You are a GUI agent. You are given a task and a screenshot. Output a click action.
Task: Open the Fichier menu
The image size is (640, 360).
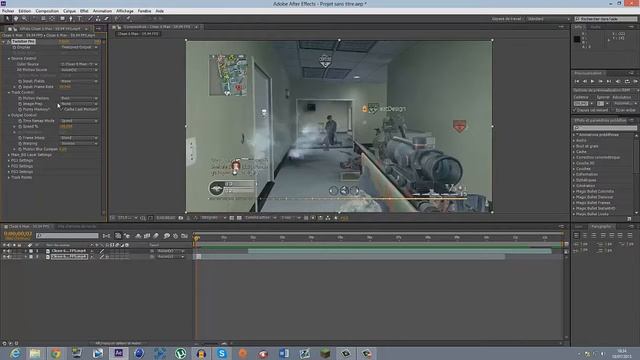click(8, 11)
